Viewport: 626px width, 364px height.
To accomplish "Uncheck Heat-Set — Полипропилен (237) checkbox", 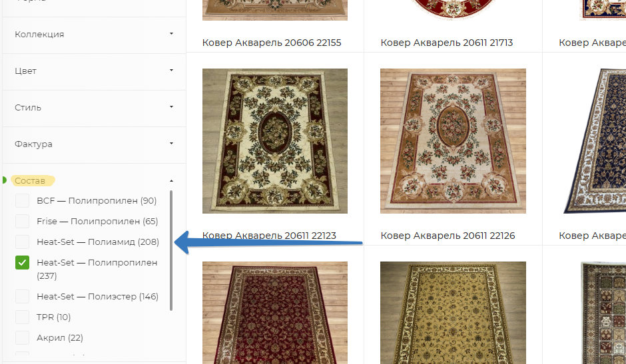I will coord(23,263).
